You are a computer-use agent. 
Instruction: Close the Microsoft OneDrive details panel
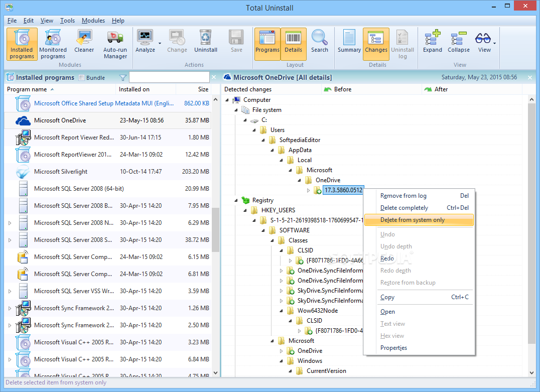[x=530, y=77]
